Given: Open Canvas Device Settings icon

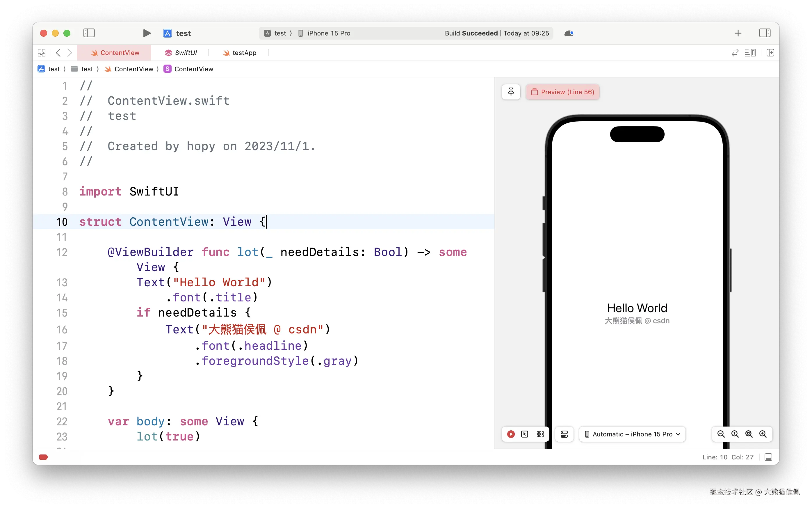Looking at the screenshot, I should point(564,434).
